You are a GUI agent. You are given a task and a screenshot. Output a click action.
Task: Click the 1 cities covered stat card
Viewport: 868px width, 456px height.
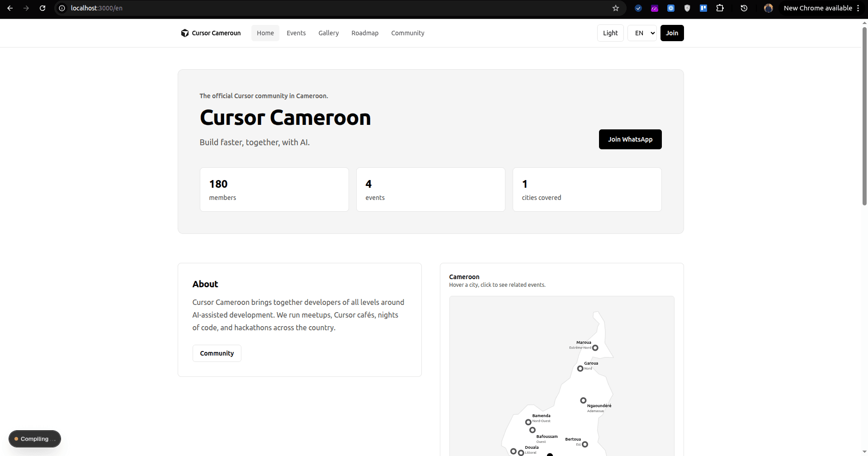pos(587,190)
